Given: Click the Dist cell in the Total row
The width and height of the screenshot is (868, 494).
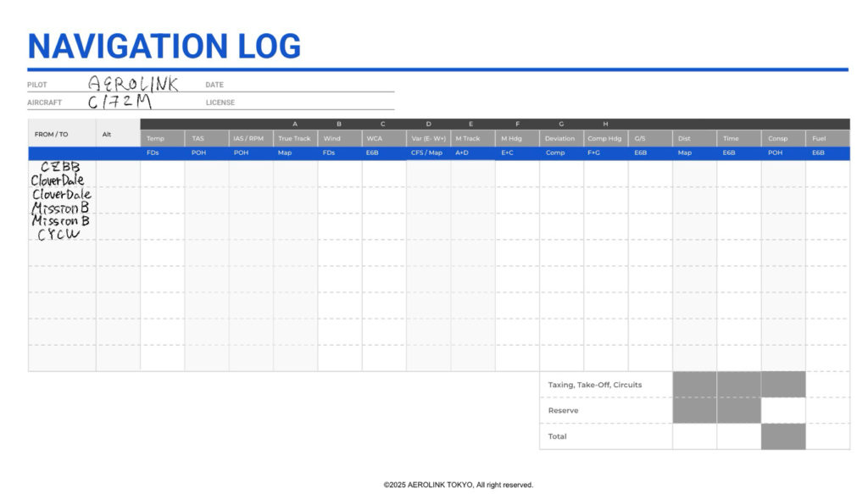Looking at the screenshot, I should 694,436.
